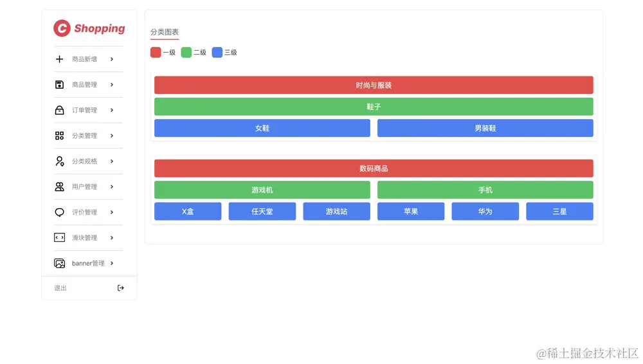
Task: Click the green 二级 legend swatch
Action: 186,52
